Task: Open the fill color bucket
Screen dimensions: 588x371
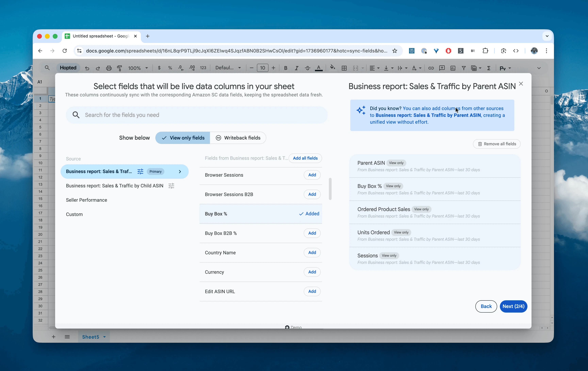Action: pos(332,67)
